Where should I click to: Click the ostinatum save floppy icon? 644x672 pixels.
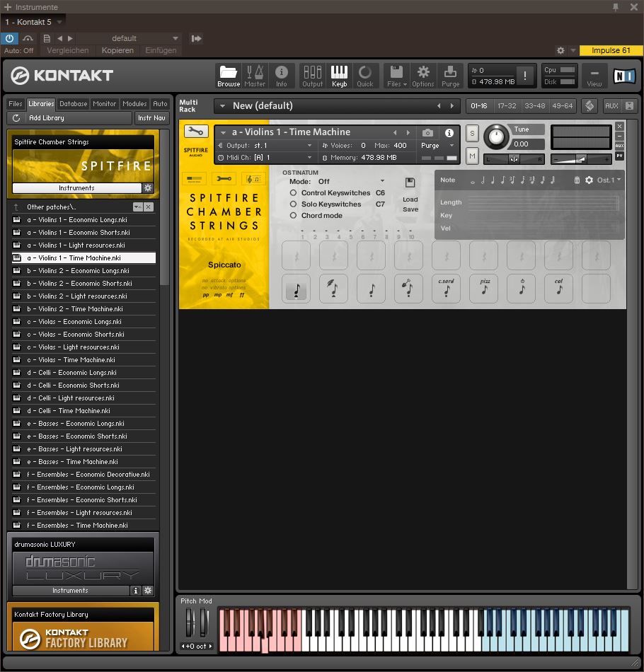[410, 183]
